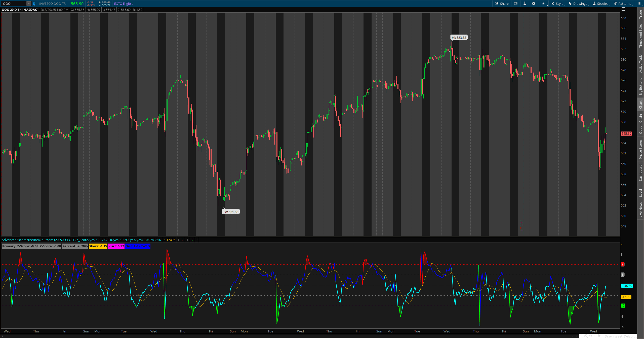Image resolution: width=644 pixels, height=339 pixels.
Task: Click the flask icon beside Share
Action: [525, 4]
